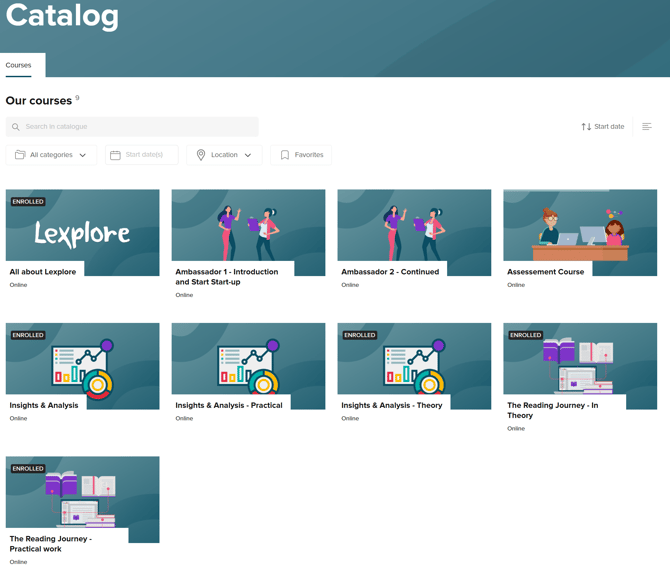Open the Courses tab
This screenshot has width=670, height=569.
[x=18, y=65]
